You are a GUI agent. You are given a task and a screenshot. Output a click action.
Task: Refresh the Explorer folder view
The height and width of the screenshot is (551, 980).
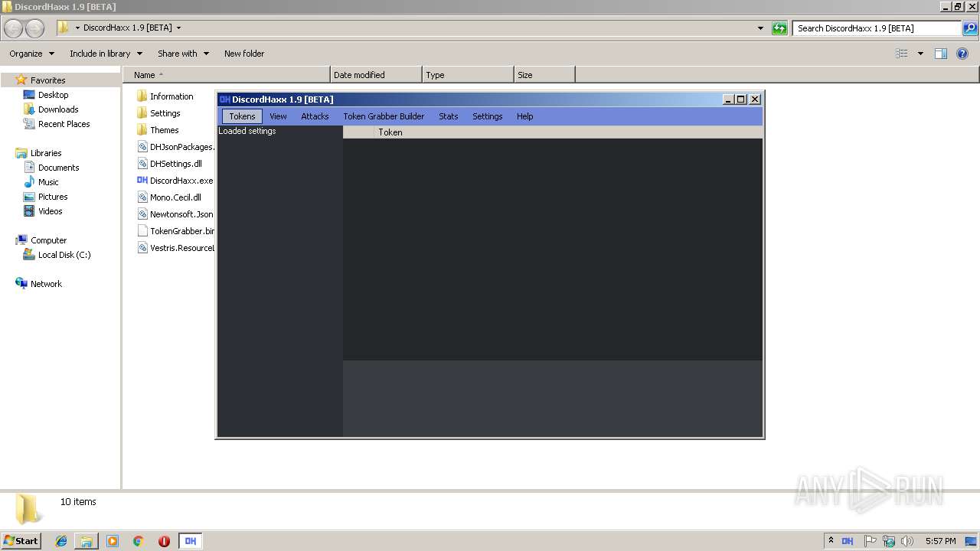tap(779, 28)
